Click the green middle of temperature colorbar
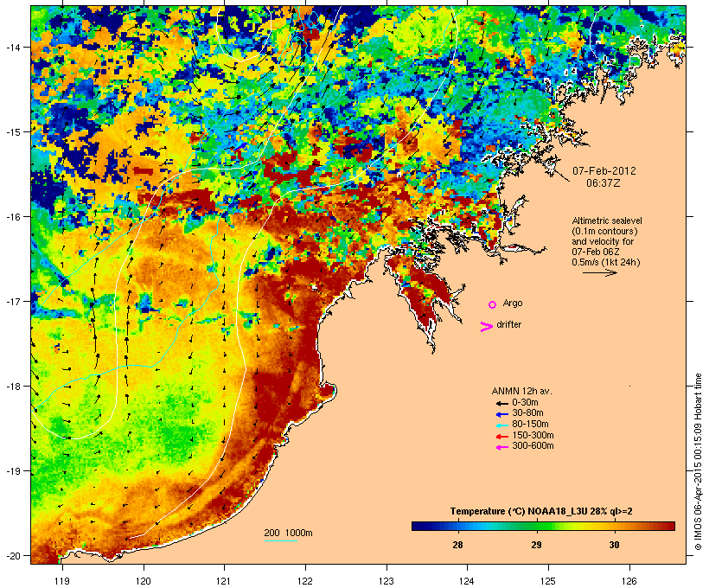 [543, 526]
